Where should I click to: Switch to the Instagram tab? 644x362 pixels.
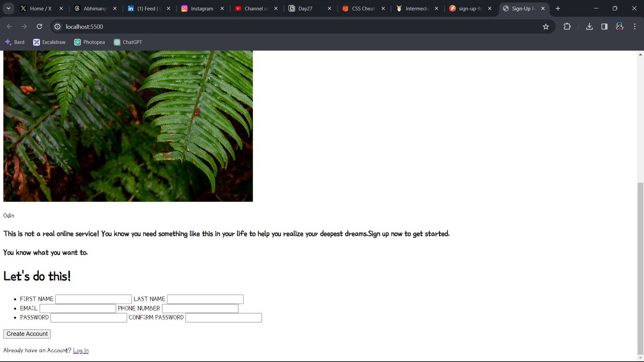click(x=203, y=9)
